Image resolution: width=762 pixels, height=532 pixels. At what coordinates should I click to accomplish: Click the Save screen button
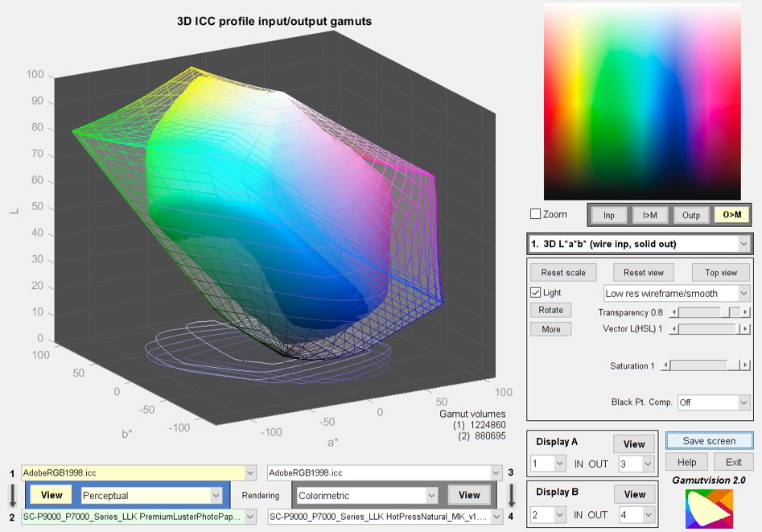tap(709, 440)
